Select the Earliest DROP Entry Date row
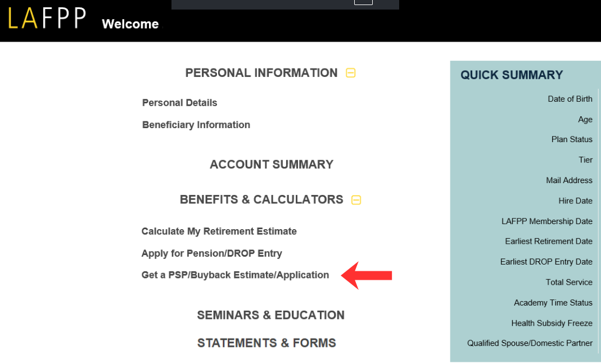This screenshot has height=364, width=601. click(x=546, y=262)
